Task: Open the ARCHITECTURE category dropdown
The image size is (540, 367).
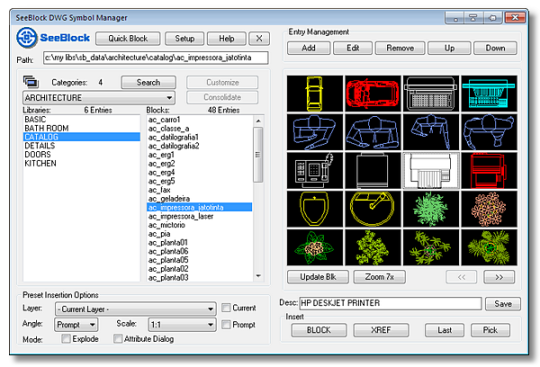Action: (x=99, y=98)
